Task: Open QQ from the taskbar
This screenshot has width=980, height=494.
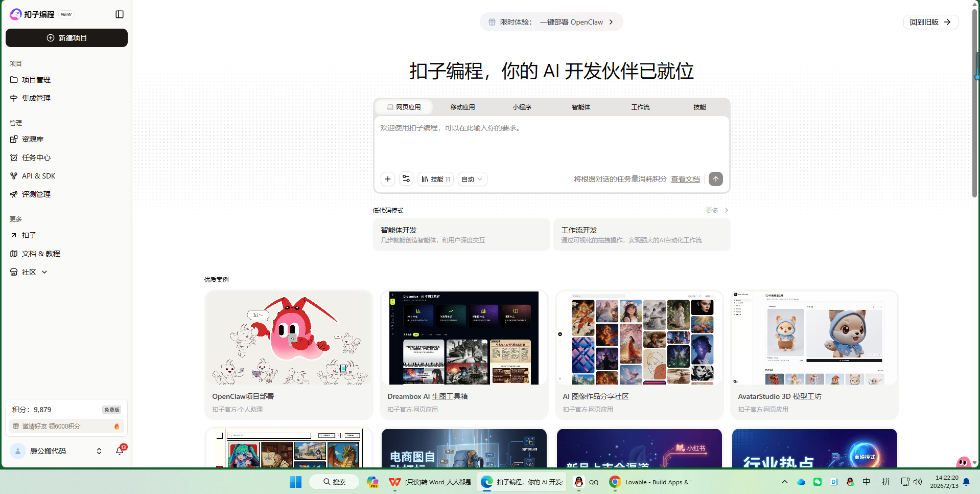Action: point(579,482)
